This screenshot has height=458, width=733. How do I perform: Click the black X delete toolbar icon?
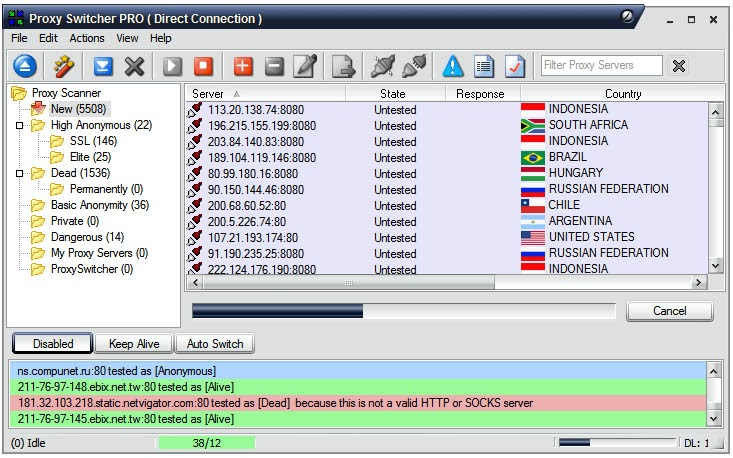134,66
